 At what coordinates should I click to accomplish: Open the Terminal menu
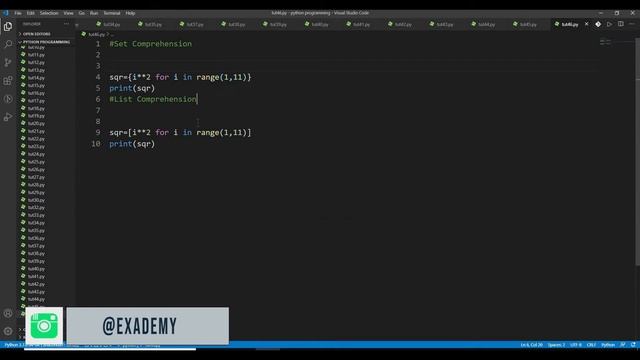(x=112, y=13)
